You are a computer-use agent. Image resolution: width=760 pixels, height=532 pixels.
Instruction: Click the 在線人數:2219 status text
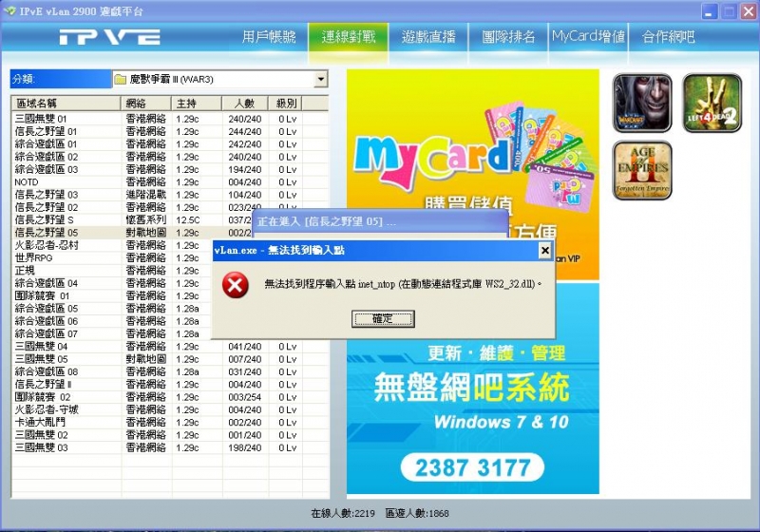[x=343, y=513]
